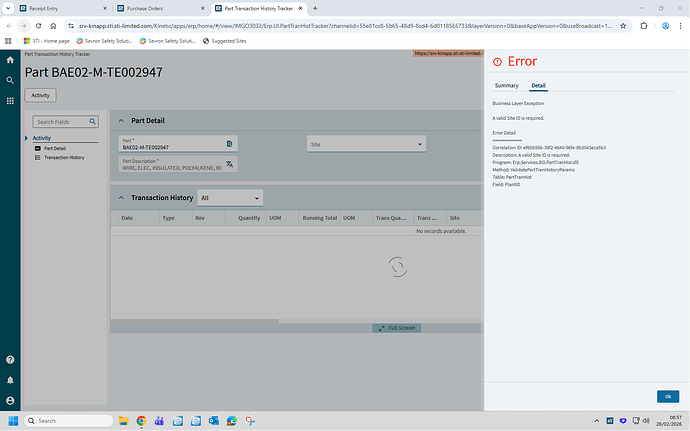Click the browser home icon
Image resolution: width=690 pixels, height=431 pixels.
point(53,26)
